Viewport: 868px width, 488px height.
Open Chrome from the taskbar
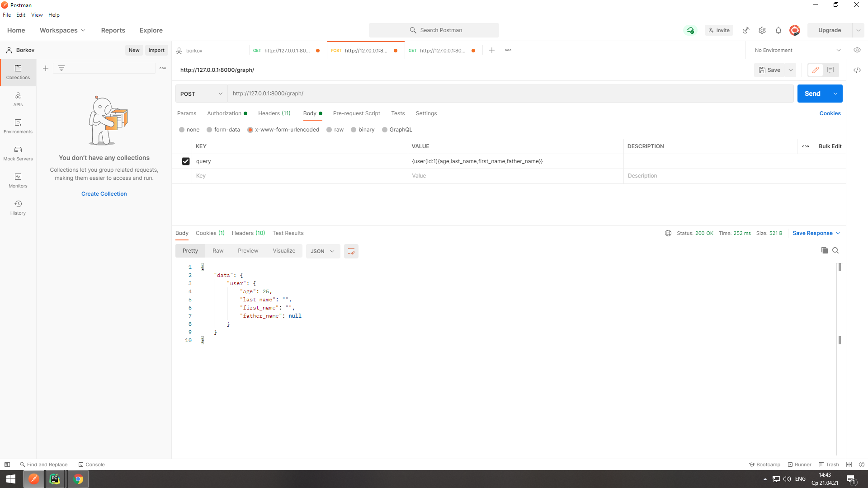point(78,479)
